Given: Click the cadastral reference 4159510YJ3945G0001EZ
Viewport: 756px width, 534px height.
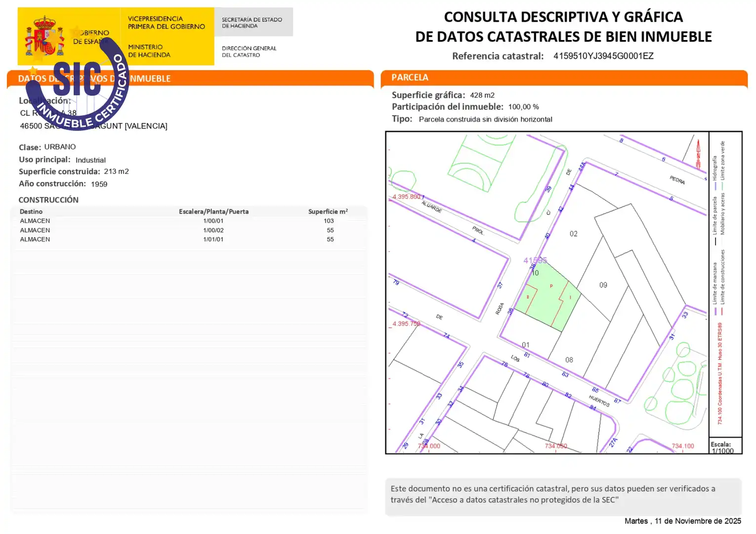Looking at the screenshot, I should [x=603, y=56].
